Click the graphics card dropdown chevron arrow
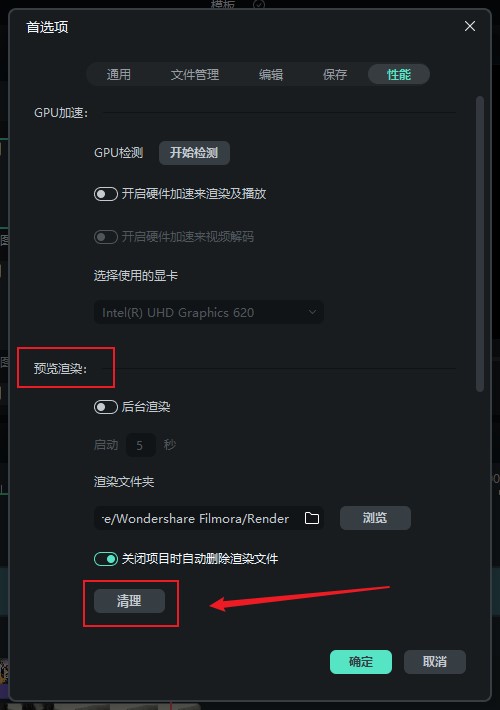 pos(312,312)
